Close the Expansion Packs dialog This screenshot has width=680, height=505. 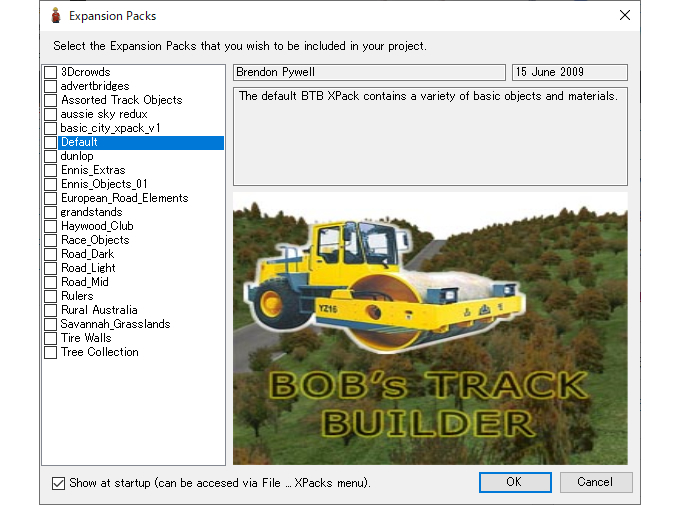coord(624,15)
